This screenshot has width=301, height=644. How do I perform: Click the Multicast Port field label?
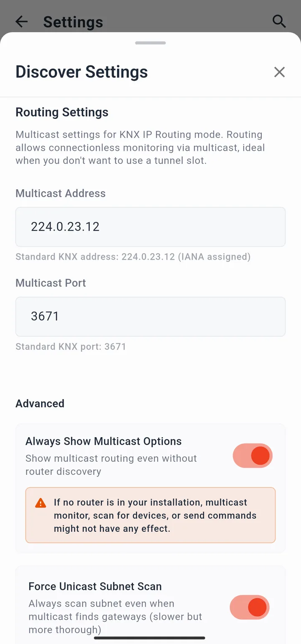click(51, 283)
